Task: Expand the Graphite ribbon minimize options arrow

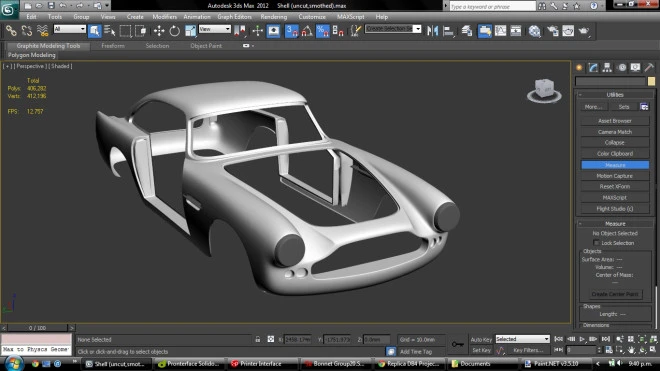Action: coord(253,46)
